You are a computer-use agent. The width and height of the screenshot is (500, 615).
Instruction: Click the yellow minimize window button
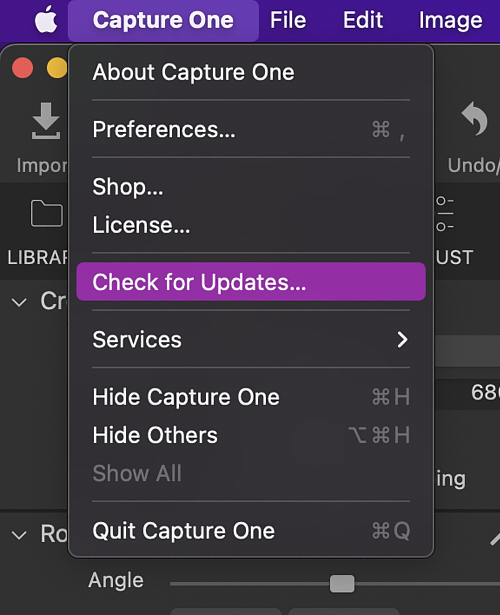(x=57, y=68)
